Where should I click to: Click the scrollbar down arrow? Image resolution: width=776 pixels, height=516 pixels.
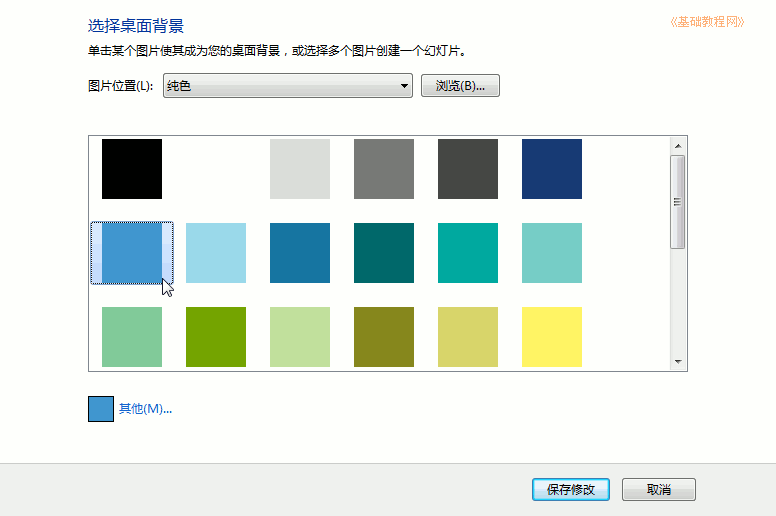click(678, 362)
